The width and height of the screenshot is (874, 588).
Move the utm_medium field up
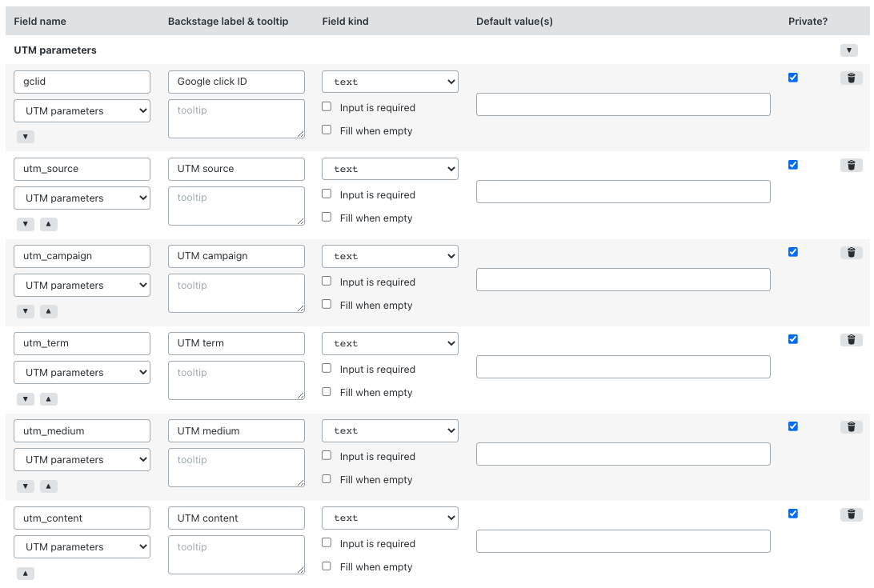tap(48, 486)
